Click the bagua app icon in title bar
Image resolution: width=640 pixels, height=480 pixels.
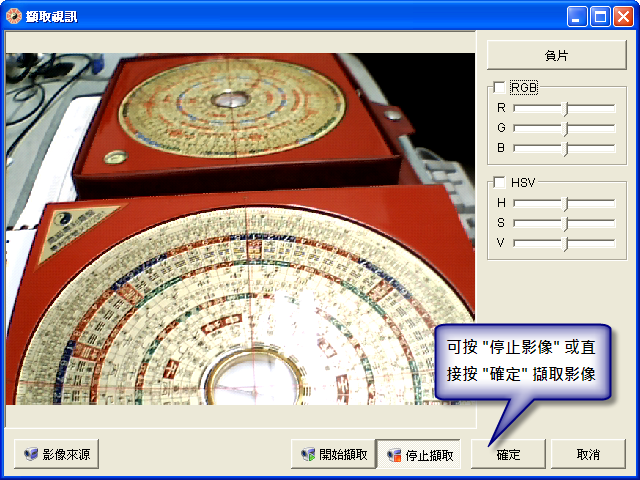click(13, 16)
